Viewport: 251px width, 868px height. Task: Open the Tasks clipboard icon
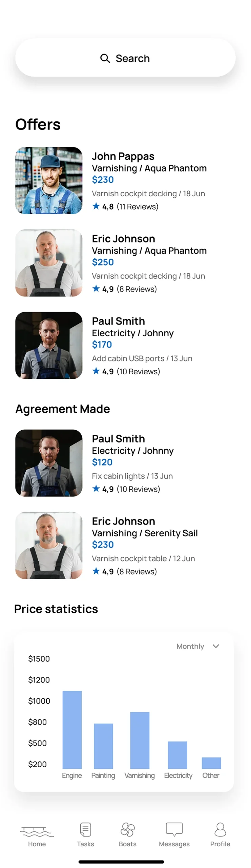pos(85,829)
